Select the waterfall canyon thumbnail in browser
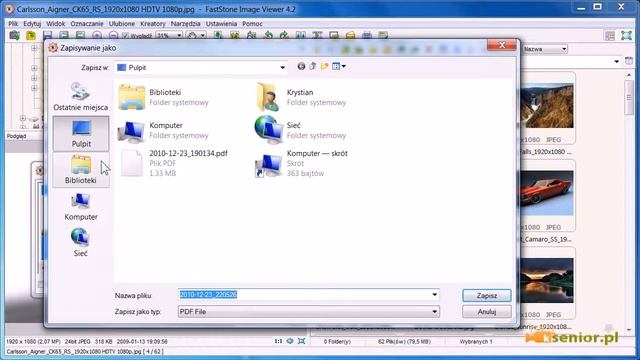The image size is (640, 360). click(x=547, y=106)
